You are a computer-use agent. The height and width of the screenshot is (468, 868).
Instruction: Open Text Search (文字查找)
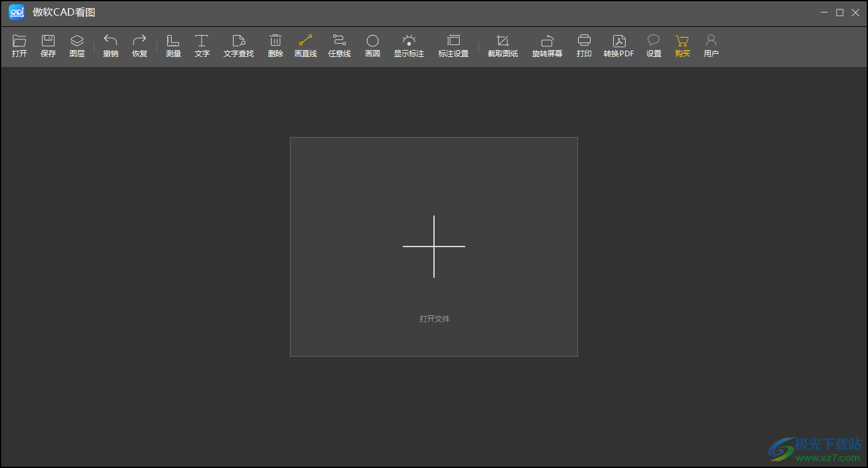click(x=239, y=41)
